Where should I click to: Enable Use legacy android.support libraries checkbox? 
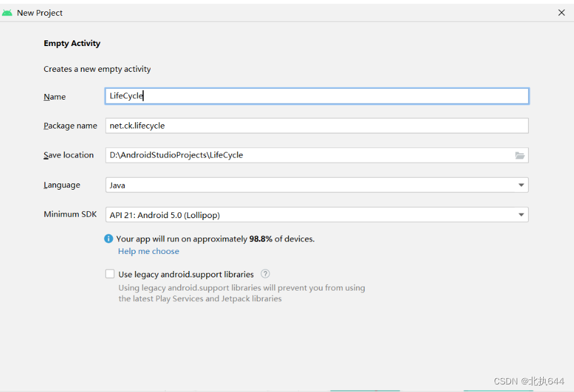click(110, 274)
